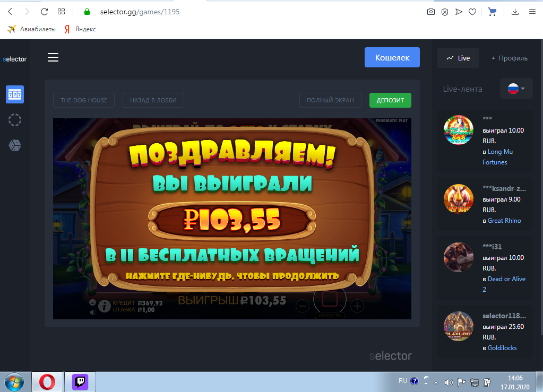Viewport: 543px width, 392px height.
Task: Open the ad blocker shield icon
Action: (x=445, y=12)
